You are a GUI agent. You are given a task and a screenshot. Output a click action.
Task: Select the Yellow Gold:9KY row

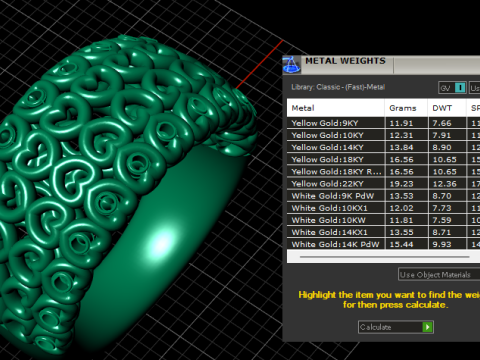[383, 123]
